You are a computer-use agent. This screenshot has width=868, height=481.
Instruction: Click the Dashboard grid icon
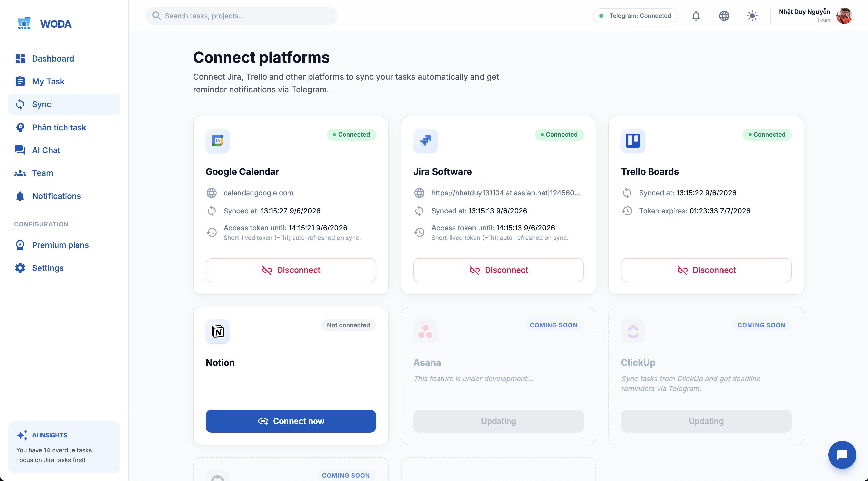[x=20, y=58]
